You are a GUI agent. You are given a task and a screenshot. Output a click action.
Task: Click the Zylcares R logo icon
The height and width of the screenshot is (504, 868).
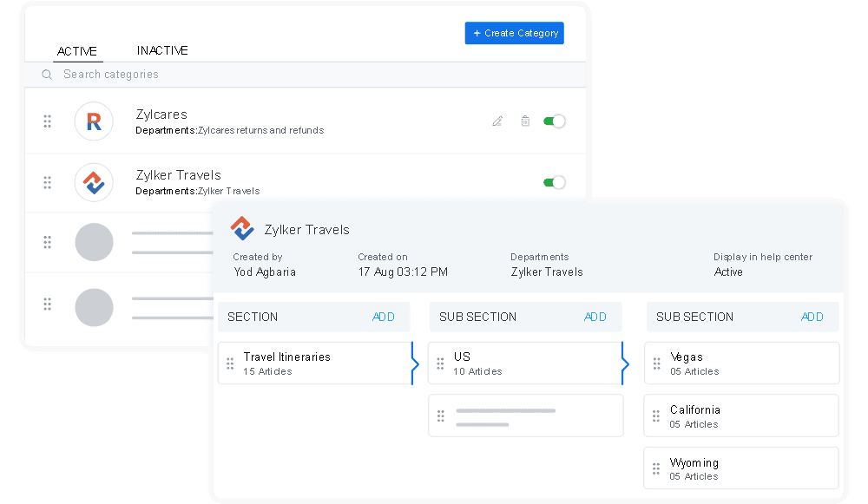point(93,121)
